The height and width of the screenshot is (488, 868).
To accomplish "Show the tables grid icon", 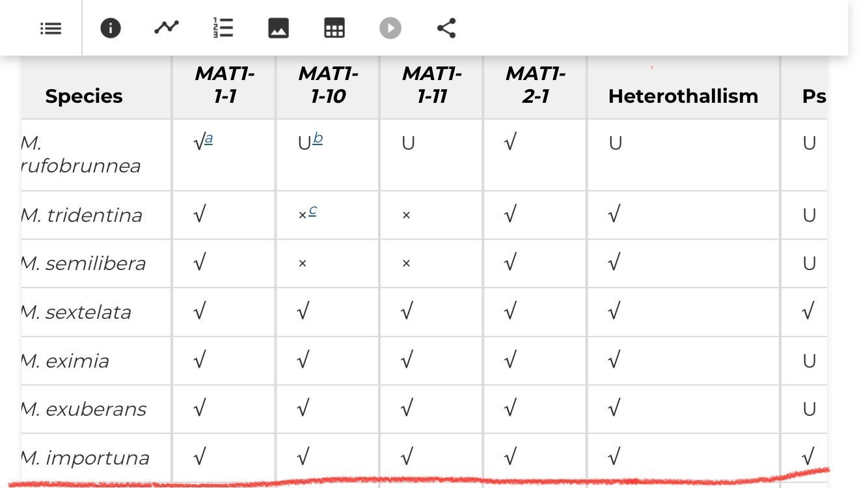I will [x=334, y=28].
